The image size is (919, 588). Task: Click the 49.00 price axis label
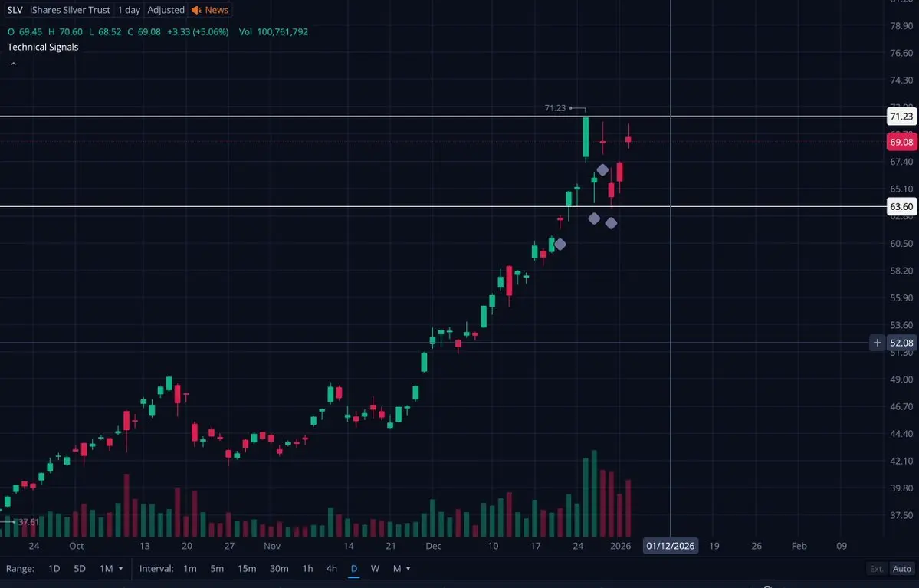pos(901,379)
